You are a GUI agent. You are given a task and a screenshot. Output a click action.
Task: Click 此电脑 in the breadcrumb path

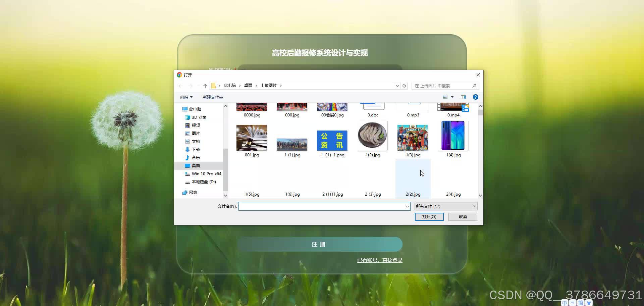[229, 86]
